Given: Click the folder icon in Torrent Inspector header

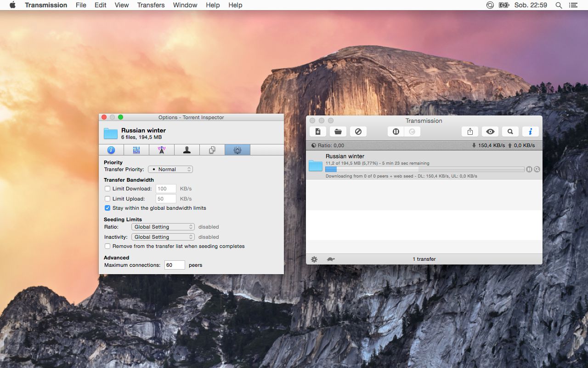Looking at the screenshot, I should tap(111, 133).
